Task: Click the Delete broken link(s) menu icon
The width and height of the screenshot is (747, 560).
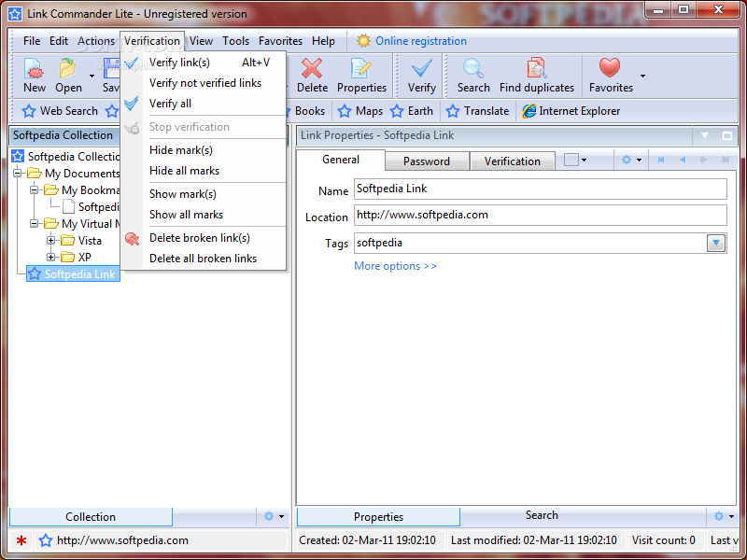Action: [132, 238]
